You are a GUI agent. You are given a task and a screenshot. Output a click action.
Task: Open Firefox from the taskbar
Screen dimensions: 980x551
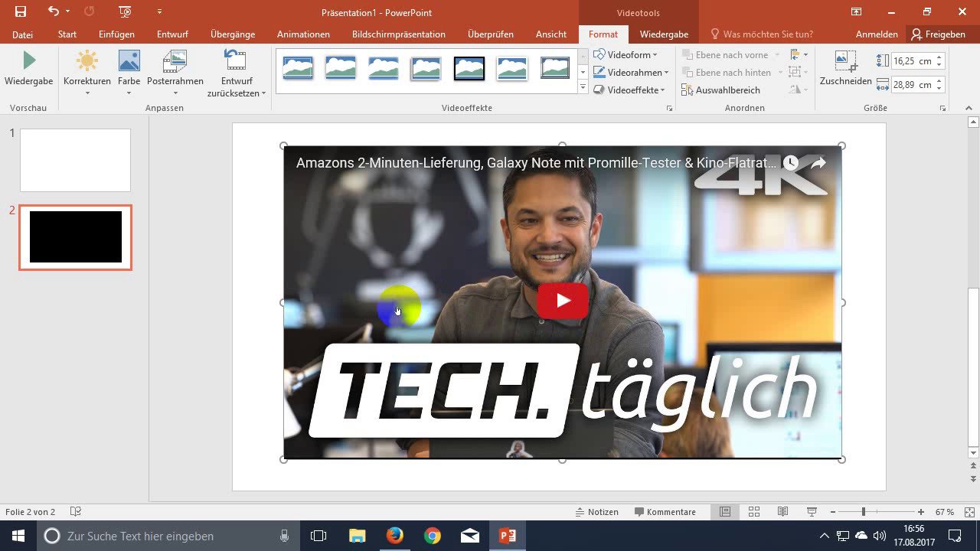tap(395, 536)
